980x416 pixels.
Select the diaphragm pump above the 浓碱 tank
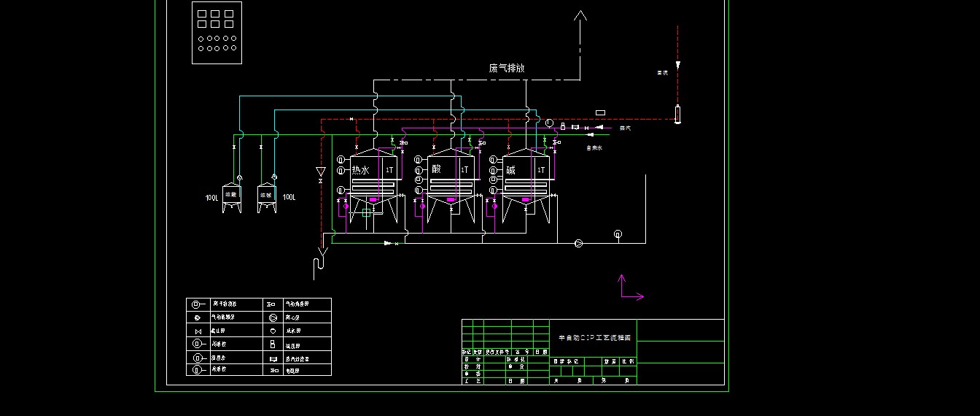coord(274,176)
